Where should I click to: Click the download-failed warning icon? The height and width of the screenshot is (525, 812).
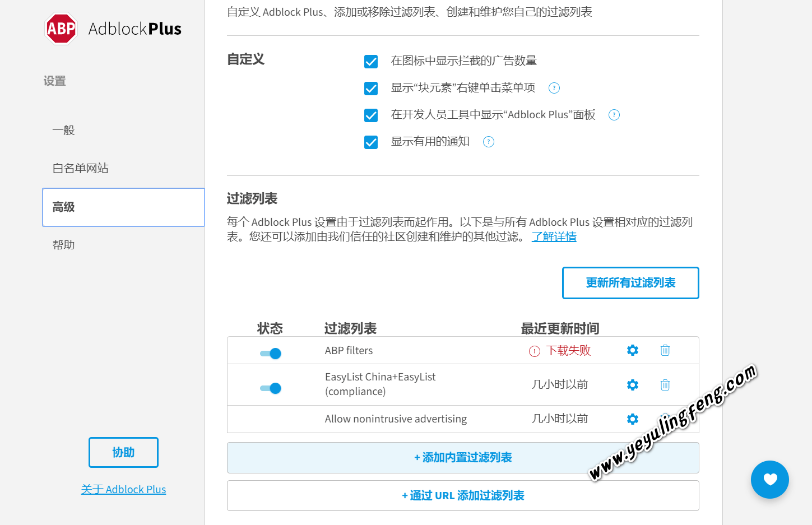(535, 351)
